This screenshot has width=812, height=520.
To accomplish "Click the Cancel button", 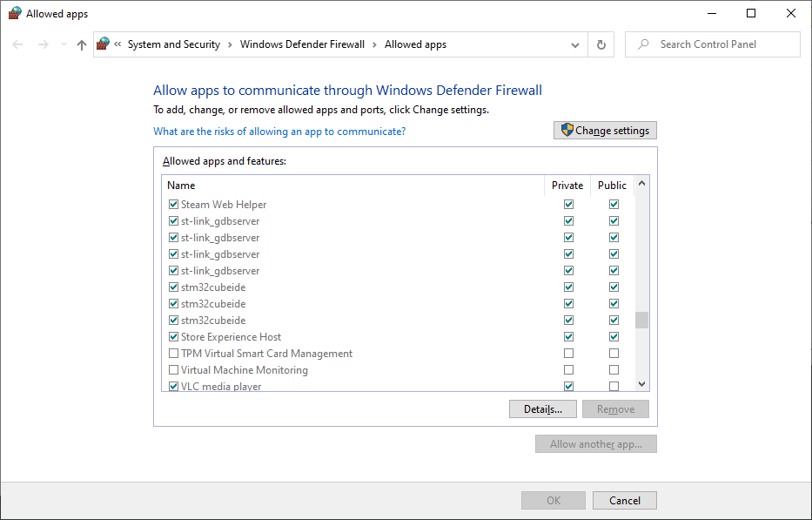I will click(x=625, y=500).
